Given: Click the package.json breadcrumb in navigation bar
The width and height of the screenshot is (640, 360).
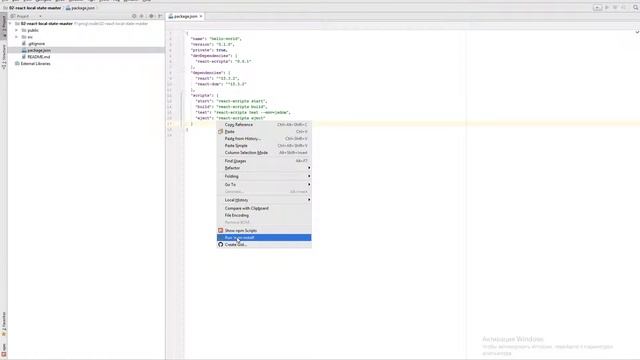Looking at the screenshot, I should pyautogui.click(x=80, y=8).
